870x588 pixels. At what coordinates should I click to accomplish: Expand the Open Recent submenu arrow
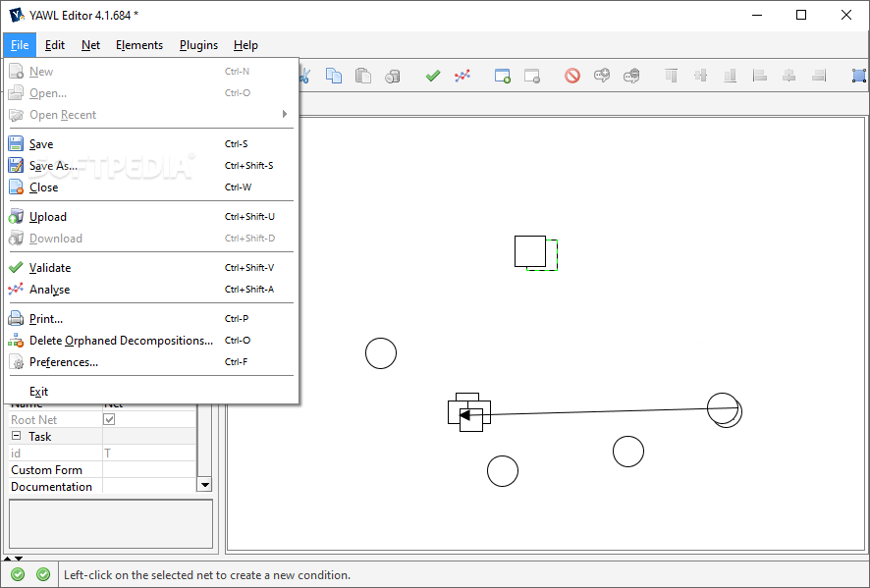[x=285, y=114]
